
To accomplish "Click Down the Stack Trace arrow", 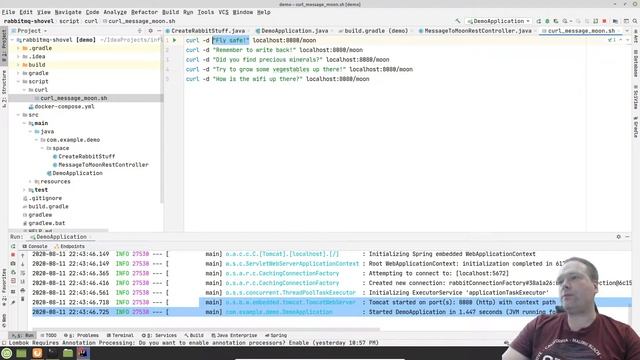I will click(x=22, y=264).
